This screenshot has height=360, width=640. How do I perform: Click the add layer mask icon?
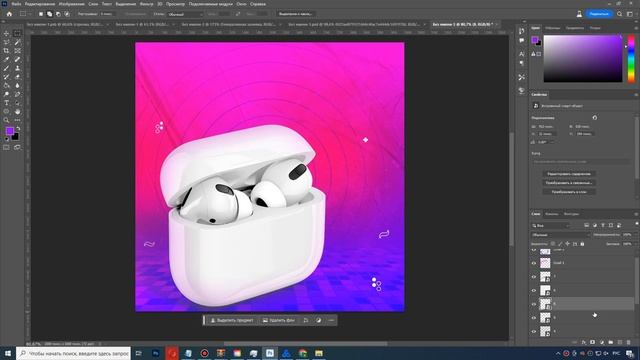coord(593,342)
